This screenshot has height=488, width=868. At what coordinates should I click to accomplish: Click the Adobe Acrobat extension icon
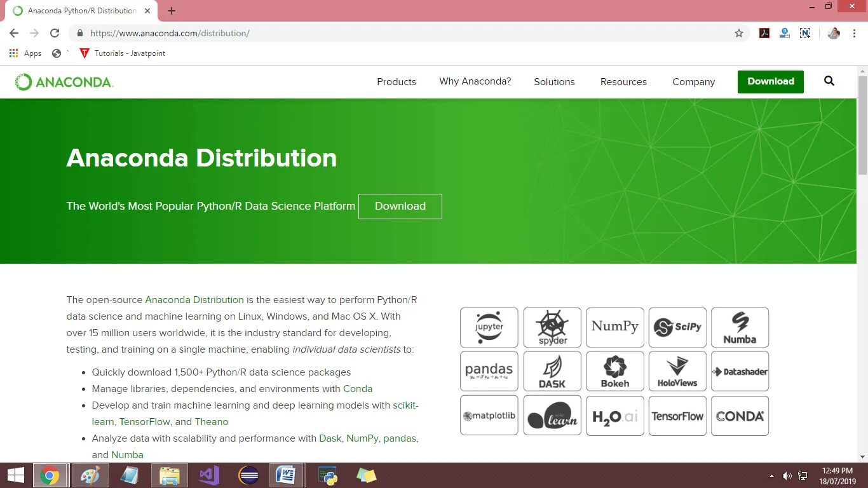[x=765, y=33]
